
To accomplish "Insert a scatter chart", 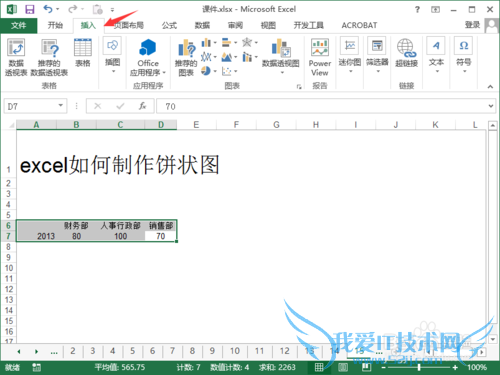I will coord(226,71).
